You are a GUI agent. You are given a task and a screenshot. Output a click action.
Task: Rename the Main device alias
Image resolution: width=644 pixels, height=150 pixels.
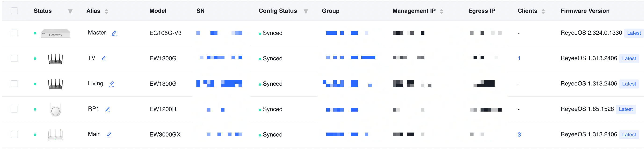[109, 135]
